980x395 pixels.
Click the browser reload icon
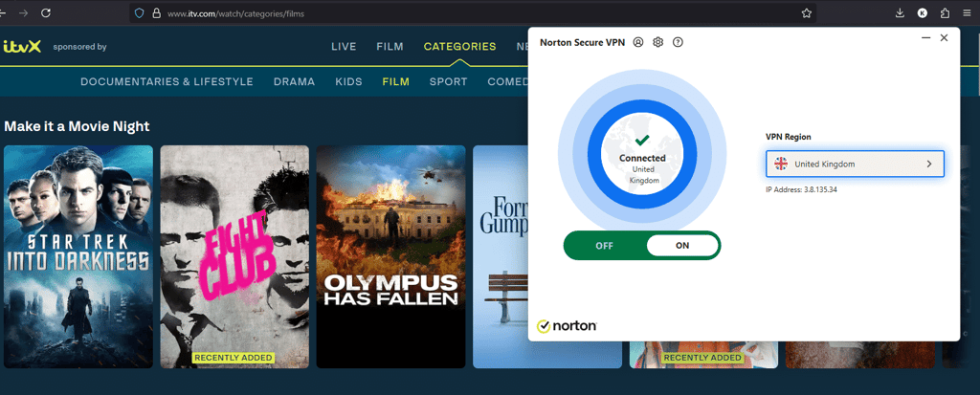(x=46, y=12)
